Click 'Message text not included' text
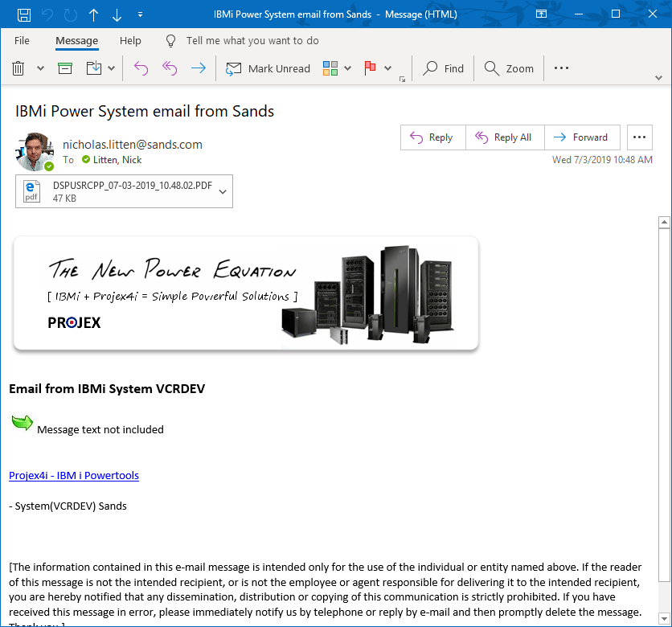This screenshot has width=672, height=627. click(100, 429)
